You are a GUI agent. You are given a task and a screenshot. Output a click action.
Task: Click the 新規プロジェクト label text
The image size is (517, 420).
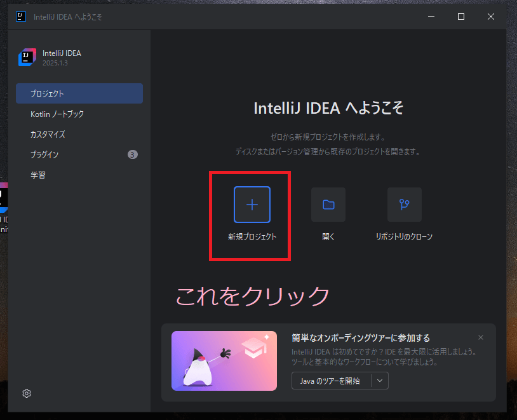pyautogui.click(x=252, y=236)
